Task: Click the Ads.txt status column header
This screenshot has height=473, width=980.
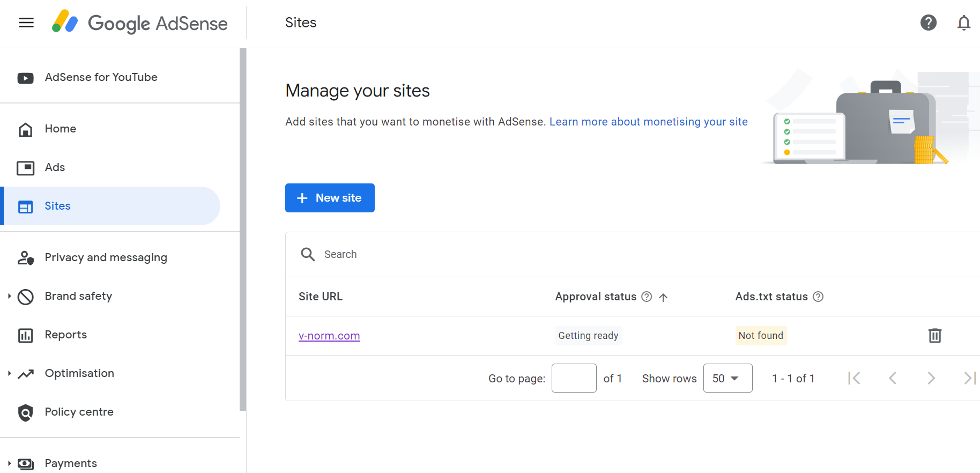Action: [771, 297]
